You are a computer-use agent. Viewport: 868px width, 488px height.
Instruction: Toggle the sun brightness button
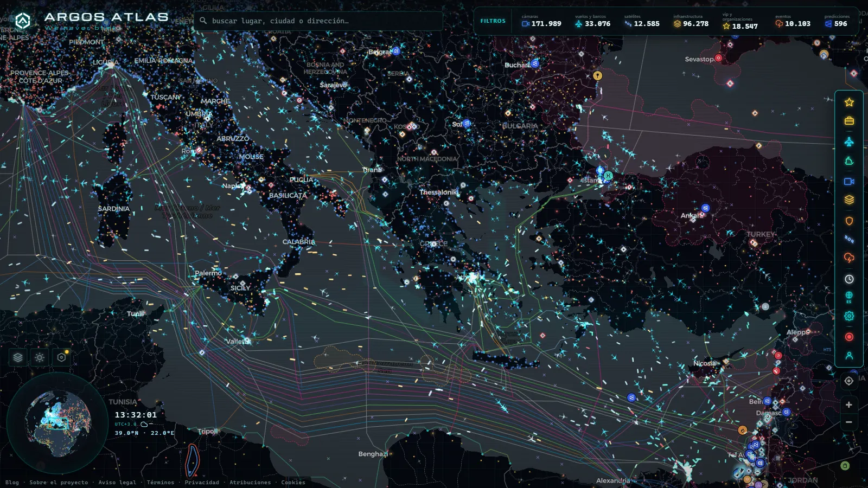[x=40, y=357]
